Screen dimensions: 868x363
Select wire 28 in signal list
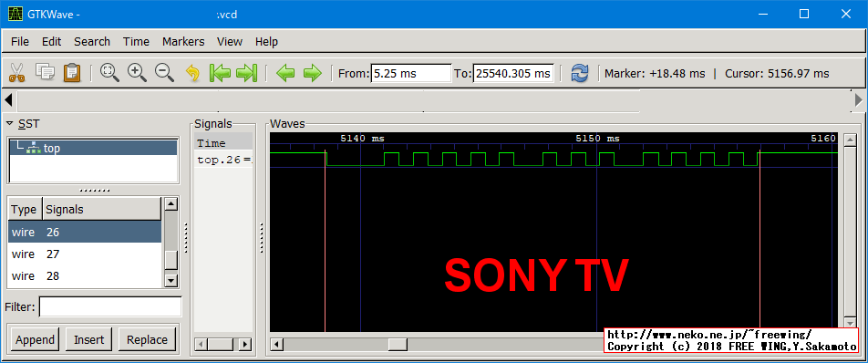click(86, 275)
